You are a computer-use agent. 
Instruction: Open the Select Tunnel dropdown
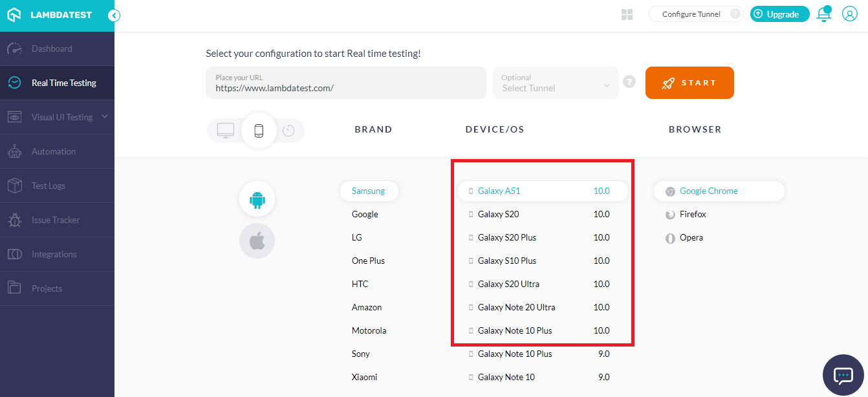point(555,83)
